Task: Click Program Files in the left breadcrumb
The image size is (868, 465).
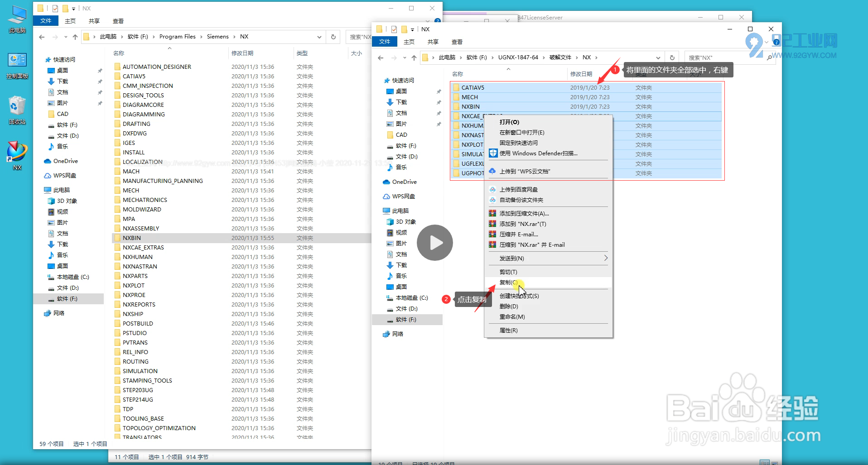Action: [x=178, y=37]
